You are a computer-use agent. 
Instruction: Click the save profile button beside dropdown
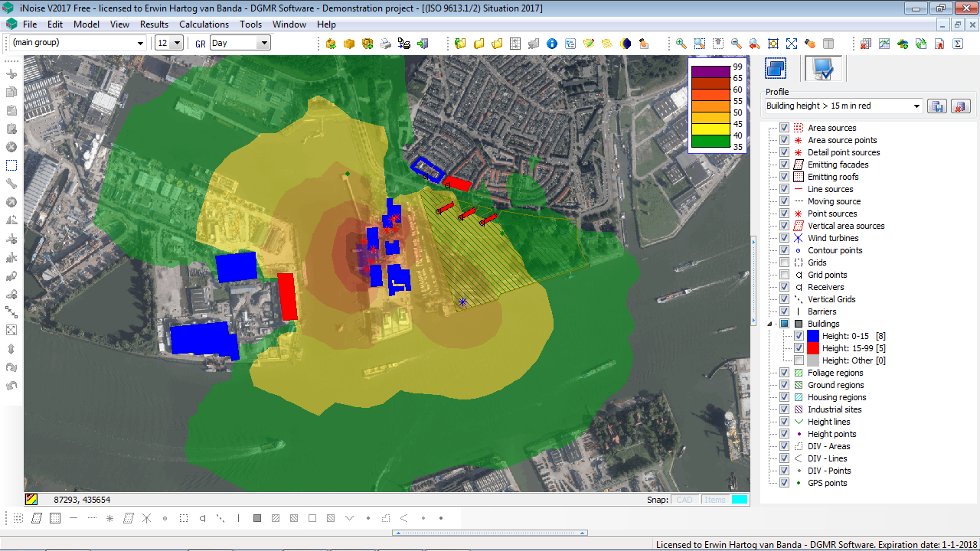tap(936, 106)
